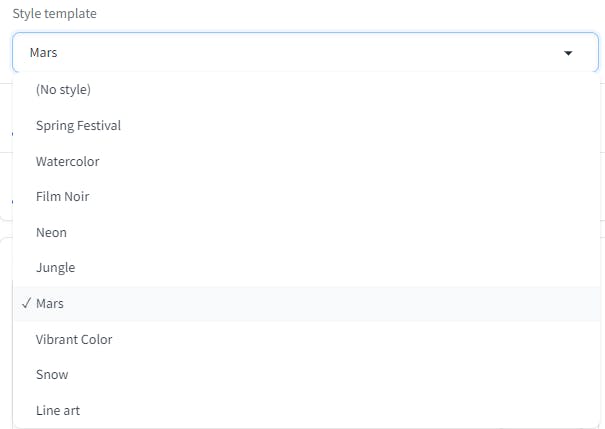The height and width of the screenshot is (429, 605).
Task: Set style to the festival-themed option
Action: [x=307, y=125]
